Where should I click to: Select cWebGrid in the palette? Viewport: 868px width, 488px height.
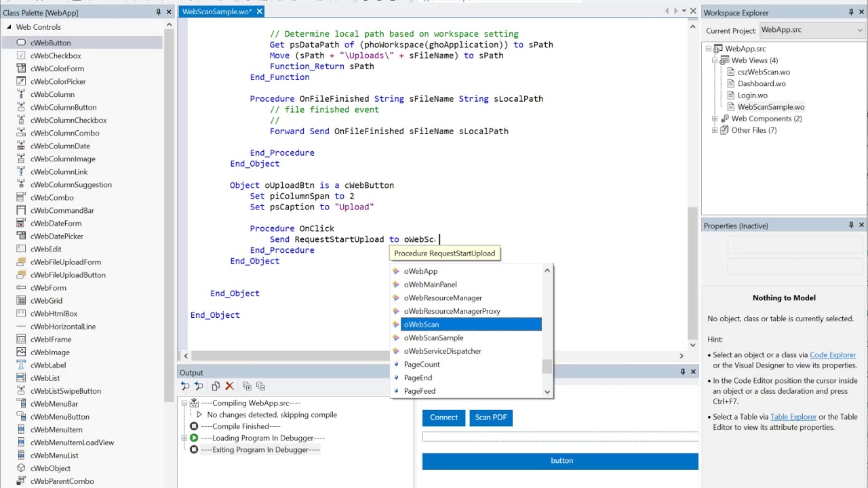[46, 300]
